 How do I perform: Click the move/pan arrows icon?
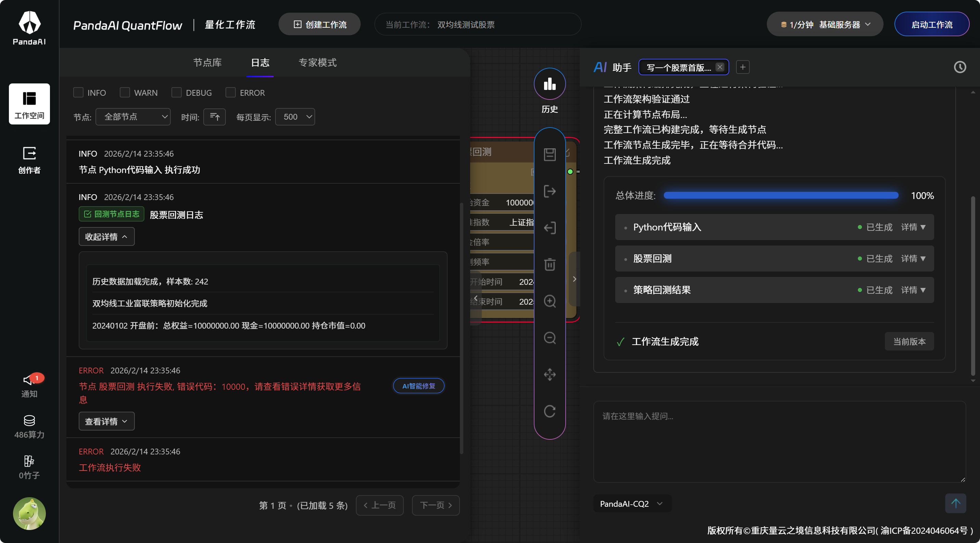[550, 374]
